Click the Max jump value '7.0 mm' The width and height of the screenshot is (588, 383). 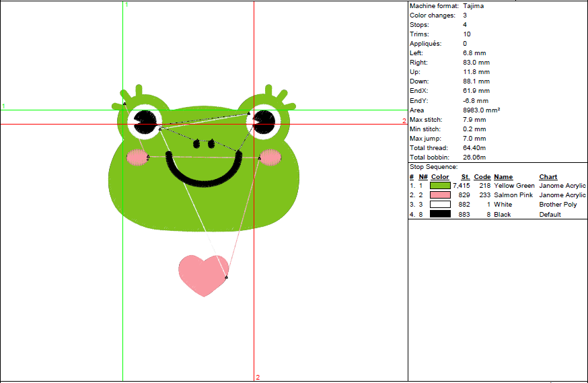[474, 139]
